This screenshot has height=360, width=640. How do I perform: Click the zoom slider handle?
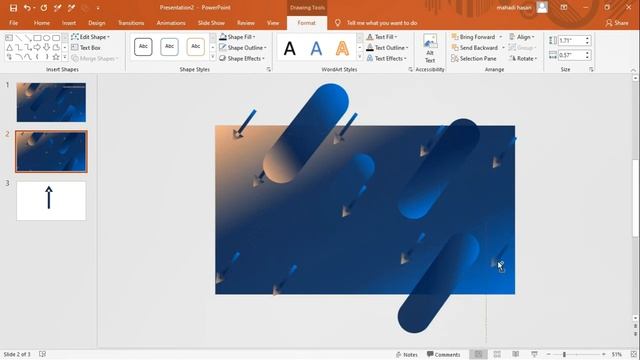(x=564, y=354)
